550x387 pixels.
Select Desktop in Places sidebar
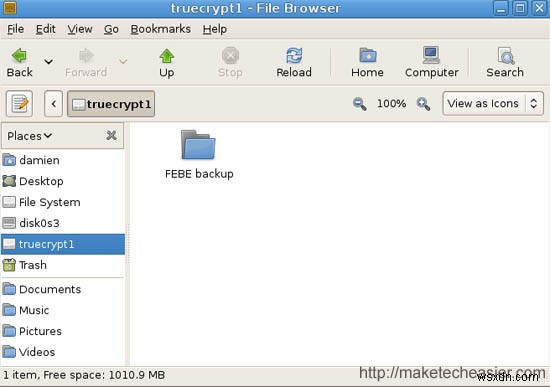tap(63, 181)
